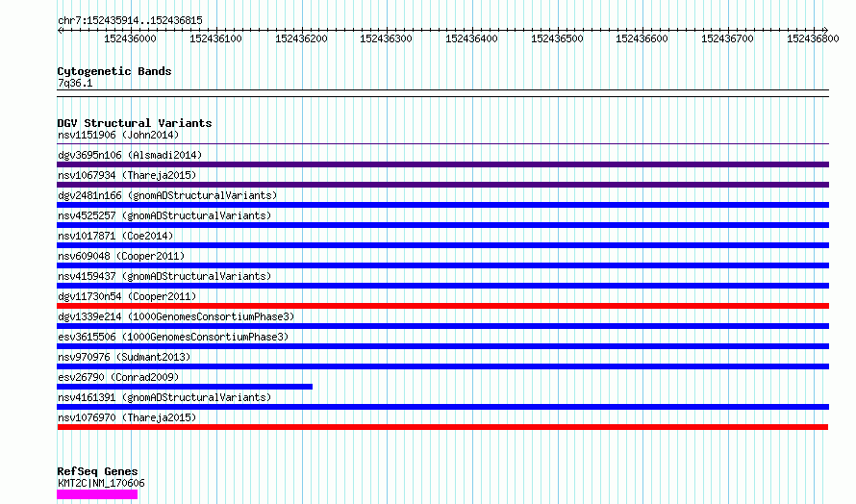Open the nsv1017871 (Coe2014) variant label
Viewport: 856px width, 504px height.
pyautogui.click(x=115, y=236)
